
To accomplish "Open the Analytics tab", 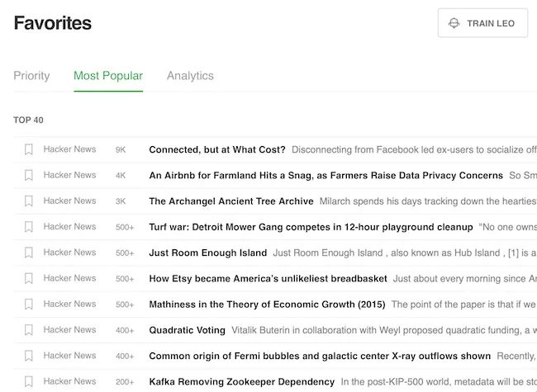I will (190, 76).
